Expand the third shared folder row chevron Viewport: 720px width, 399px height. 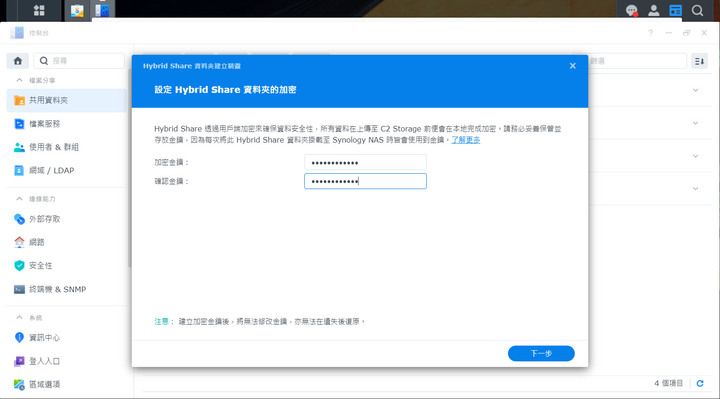pyautogui.click(x=696, y=156)
